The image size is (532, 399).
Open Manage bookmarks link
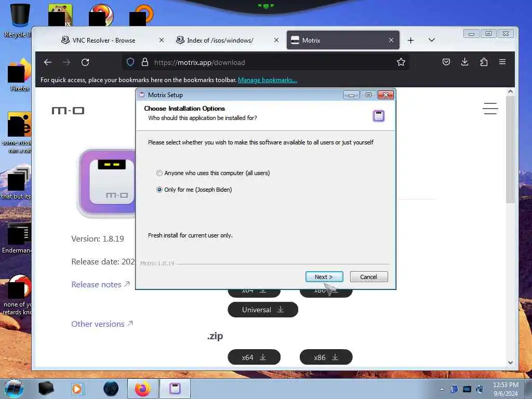coord(268,80)
